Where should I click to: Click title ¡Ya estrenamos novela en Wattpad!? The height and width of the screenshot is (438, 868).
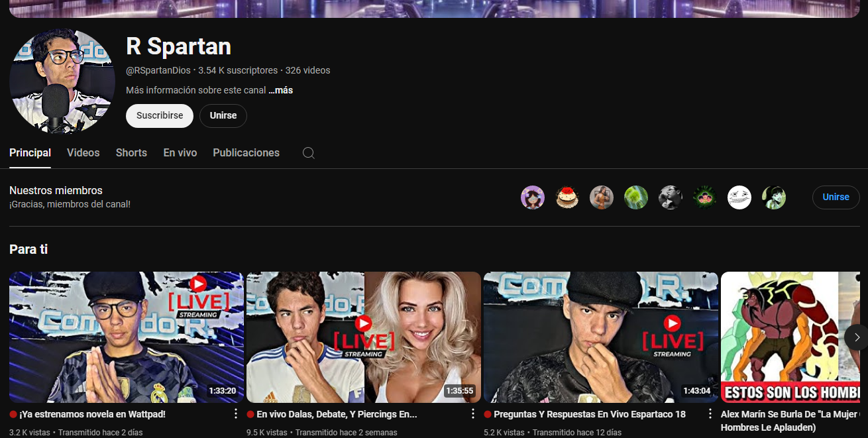click(92, 414)
